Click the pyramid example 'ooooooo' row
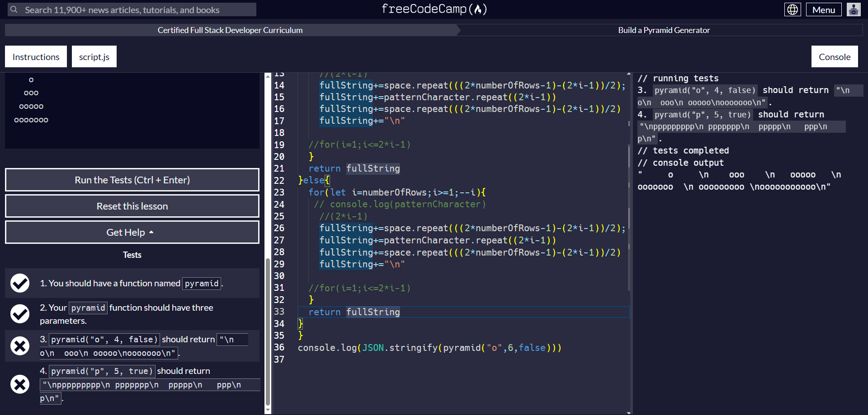This screenshot has height=415, width=868. click(31, 120)
